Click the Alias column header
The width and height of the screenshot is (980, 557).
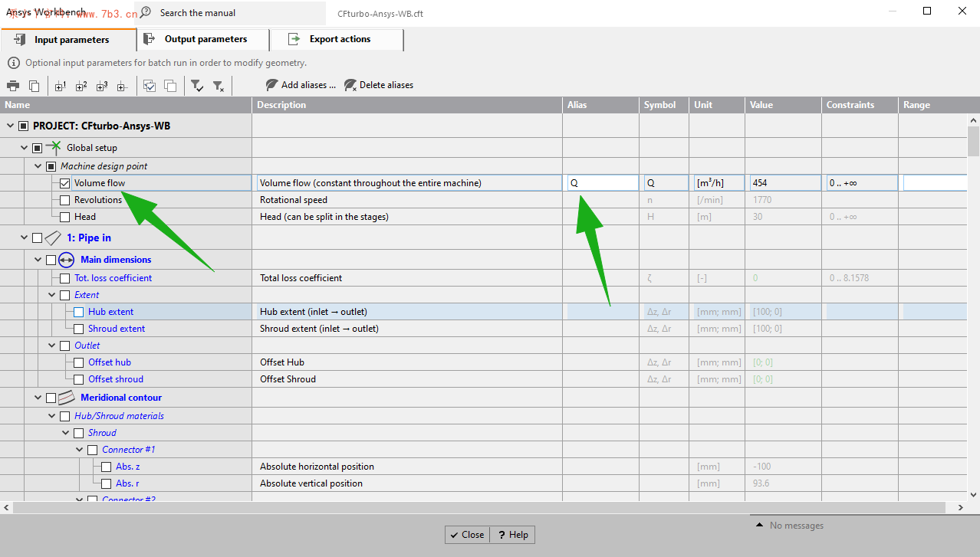[x=601, y=105]
